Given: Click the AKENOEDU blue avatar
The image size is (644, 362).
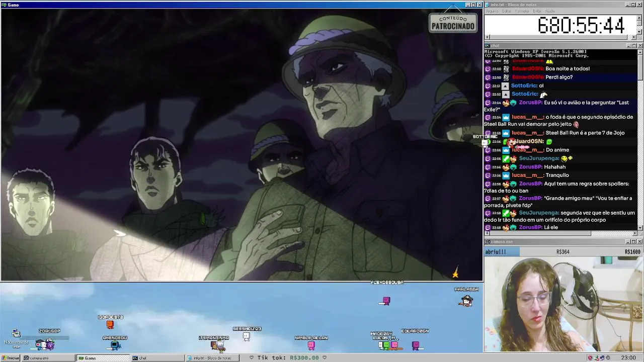Looking at the screenshot, I should click(115, 345).
